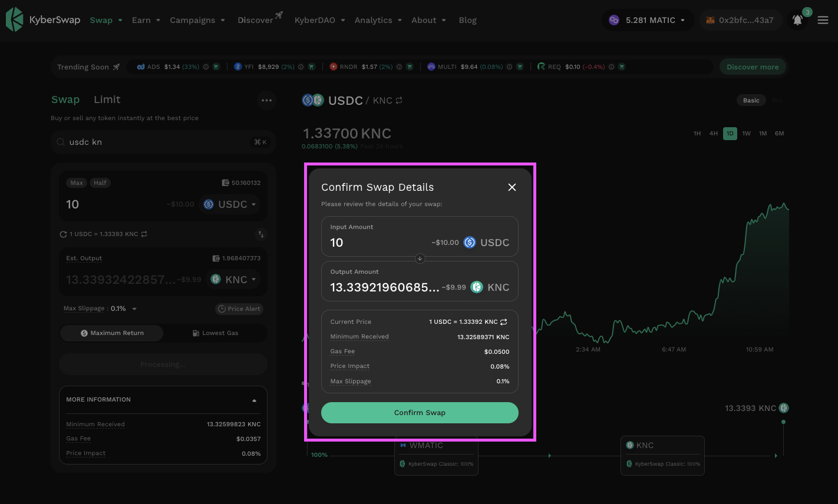
Task: Click the token search input field
Action: (x=156, y=142)
